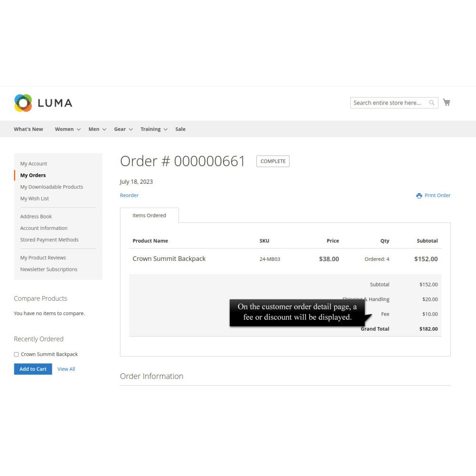Select My Orders in sidebar
Viewport: 476px width, 476px height.
click(33, 175)
